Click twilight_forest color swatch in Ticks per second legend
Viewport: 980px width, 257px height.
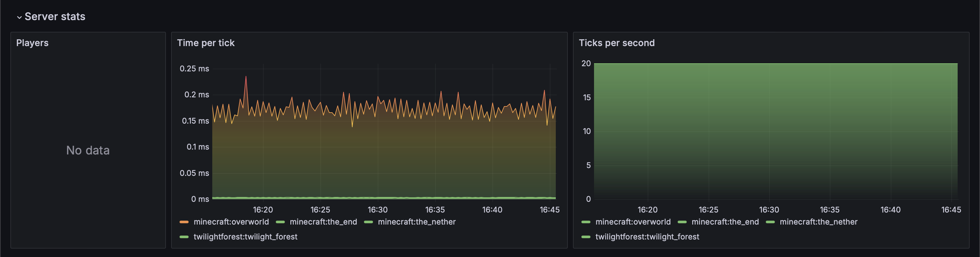coord(586,237)
